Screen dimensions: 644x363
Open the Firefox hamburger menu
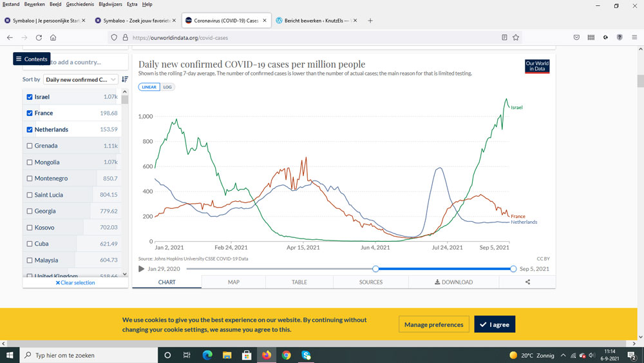click(x=634, y=37)
